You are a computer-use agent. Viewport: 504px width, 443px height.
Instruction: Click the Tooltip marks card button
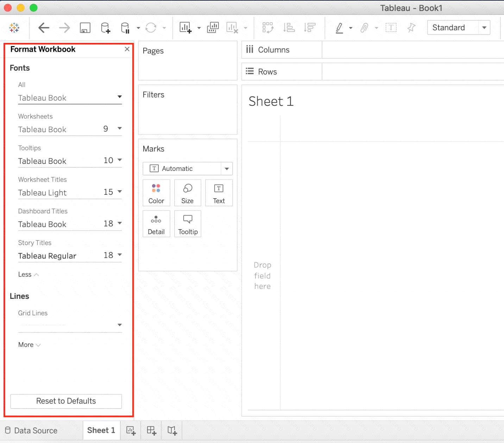point(188,224)
